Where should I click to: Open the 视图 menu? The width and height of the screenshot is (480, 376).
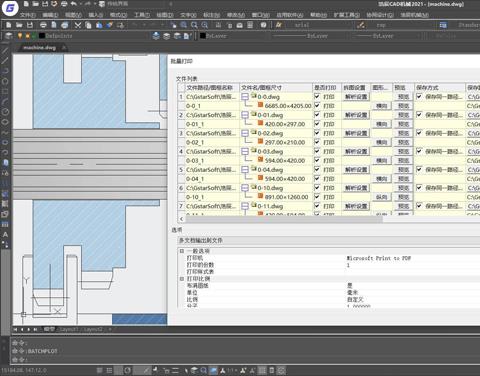click(73, 15)
